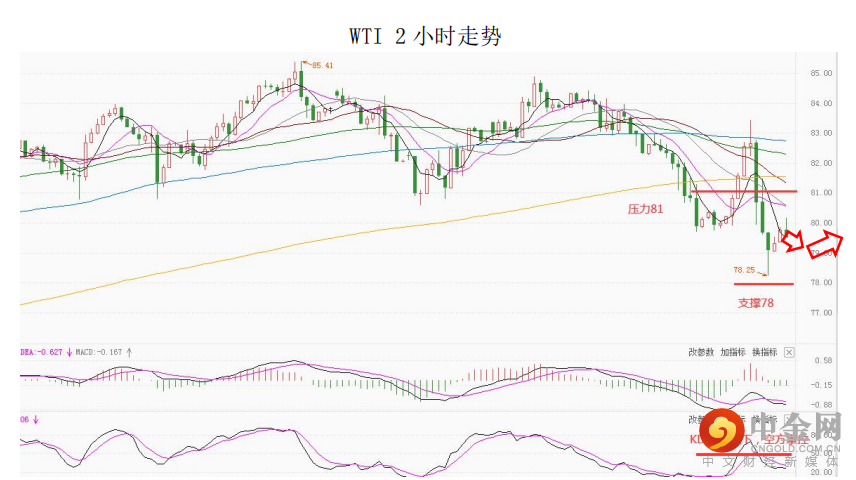The height and width of the screenshot is (480, 856).
Task: Click the 77.00 price axis label
Action: 822,313
